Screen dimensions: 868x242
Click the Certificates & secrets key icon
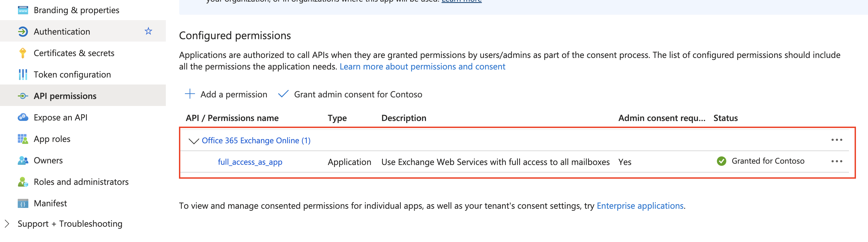coord(23,53)
